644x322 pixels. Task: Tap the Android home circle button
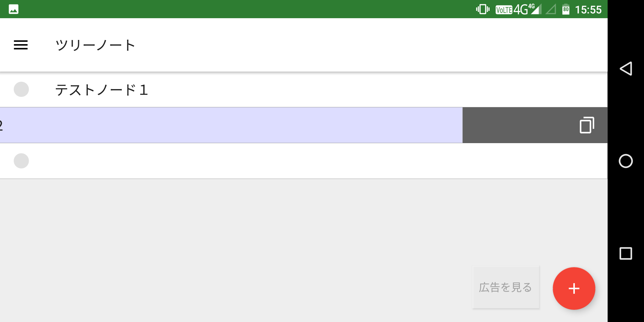pyautogui.click(x=626, y=161)
